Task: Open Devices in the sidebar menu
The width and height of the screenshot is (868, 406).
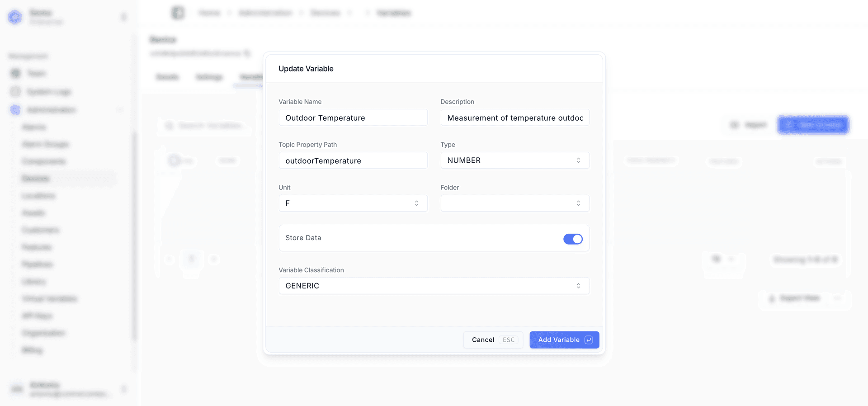Action: click(36, 179)
